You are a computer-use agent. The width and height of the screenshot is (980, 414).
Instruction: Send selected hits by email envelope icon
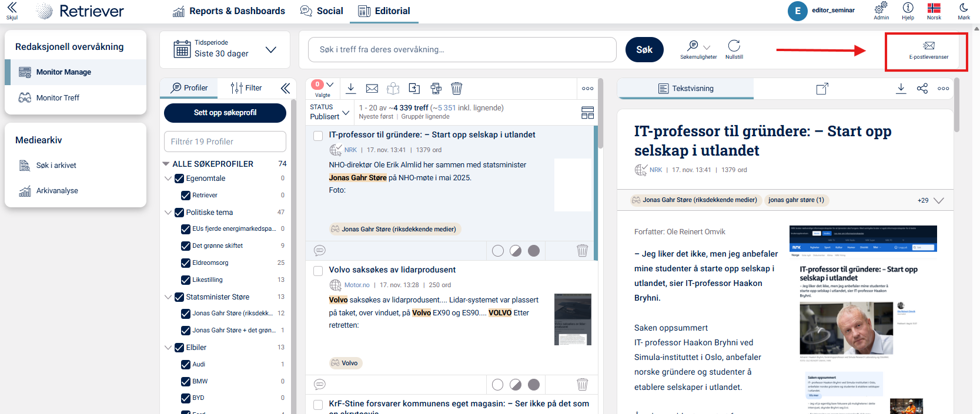pos(372,88)
